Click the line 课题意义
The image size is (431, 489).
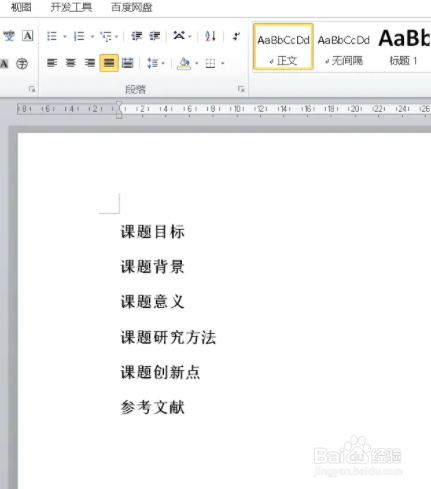153,302
